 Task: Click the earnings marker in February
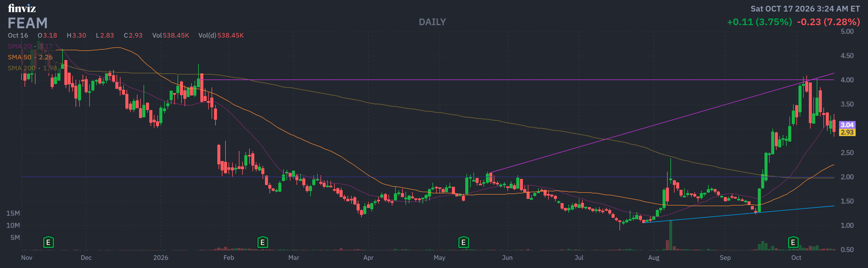coord(263,242)
